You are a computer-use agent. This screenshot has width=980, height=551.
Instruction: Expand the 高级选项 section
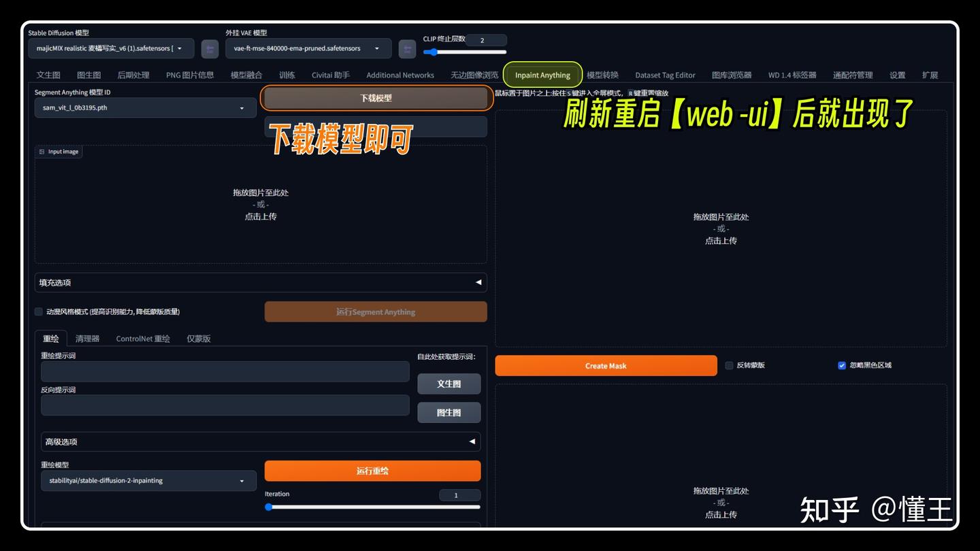[472, 441]
